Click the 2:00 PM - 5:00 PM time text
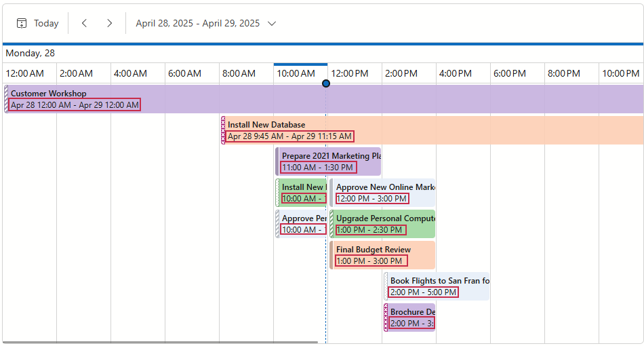Viewport: 644px width, 346px height. 424,292
